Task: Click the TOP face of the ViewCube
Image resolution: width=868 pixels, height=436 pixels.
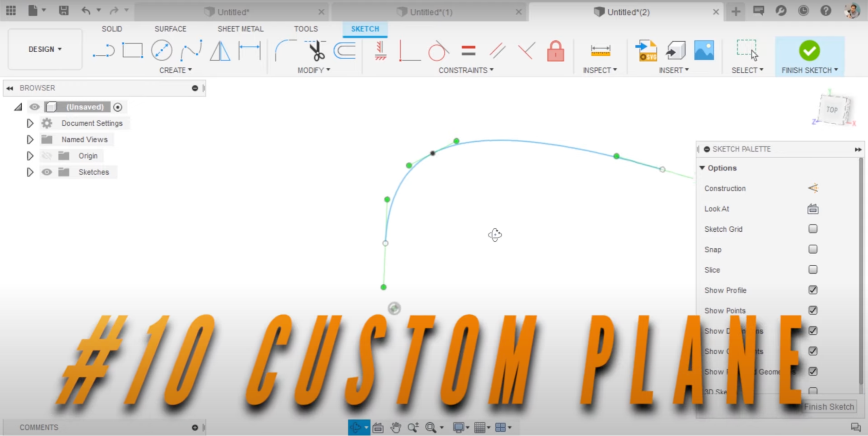Action: [x=832, y=110]
